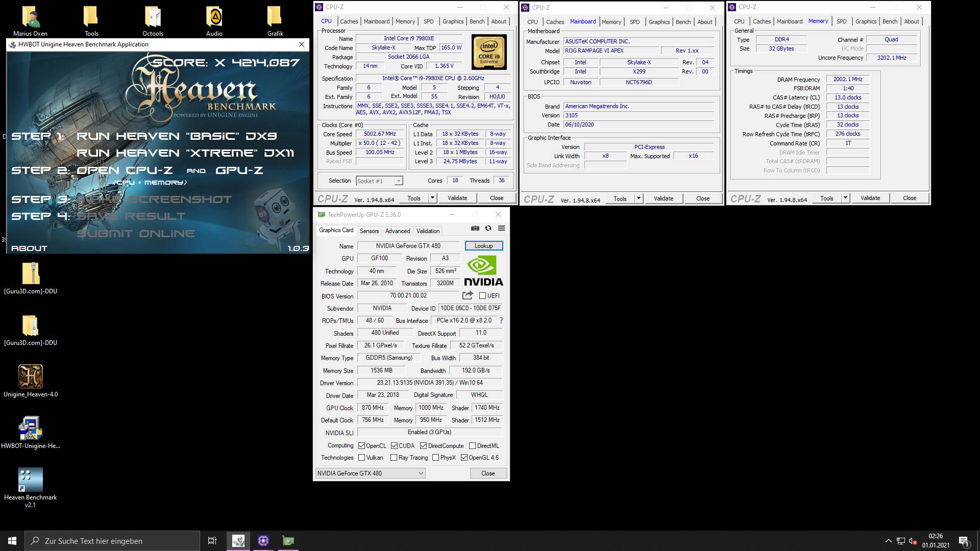980x551 pixels.
Task: Click Open GPU-Z text in HWBOT window
Action: [x=239, y=170]
